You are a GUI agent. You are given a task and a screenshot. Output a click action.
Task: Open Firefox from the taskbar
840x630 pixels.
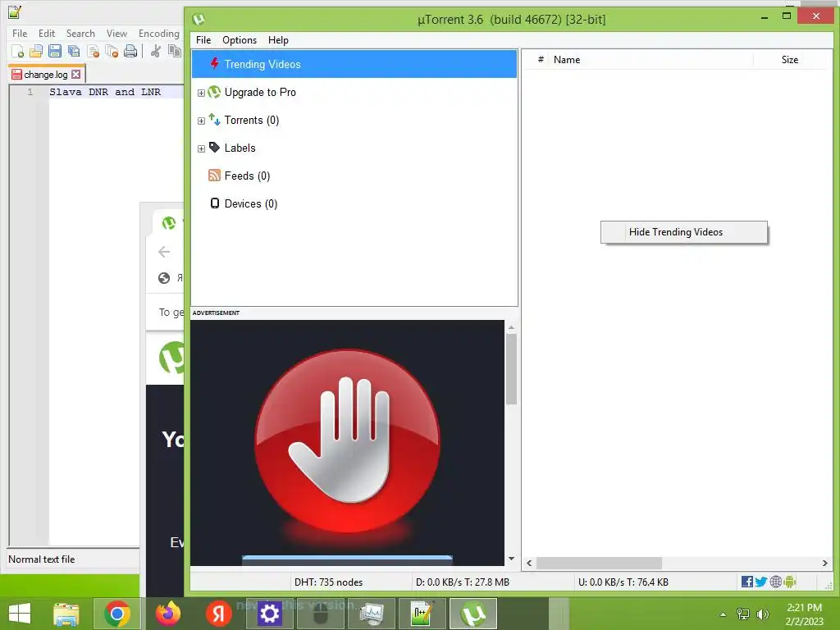tap(167, 614)
